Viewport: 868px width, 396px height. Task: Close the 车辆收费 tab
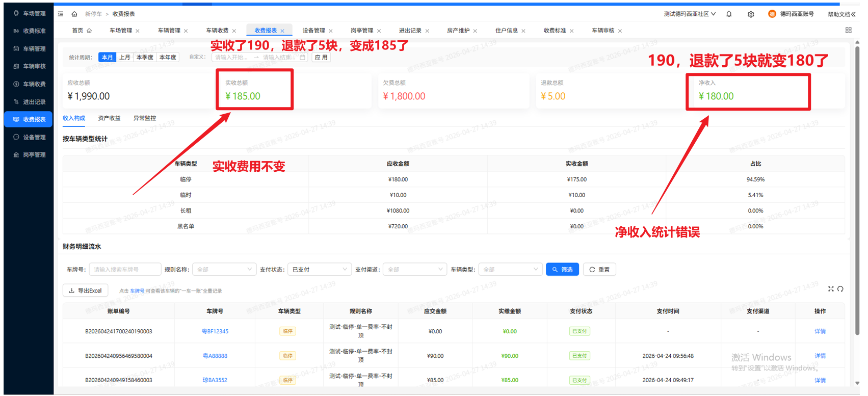coord(234,31)
